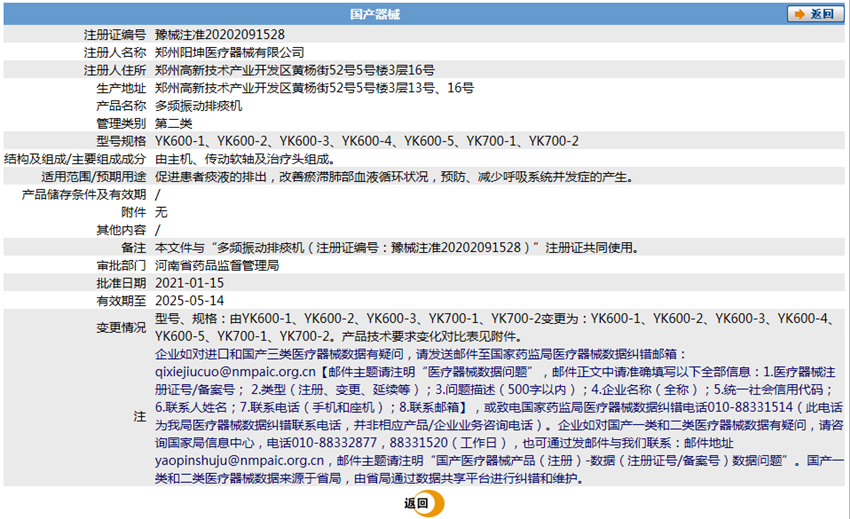Select phone number 010-88332877 in the notice
The width and height of the screenshot is (850, 519).
pyautogui.click(x=334, y=443)
